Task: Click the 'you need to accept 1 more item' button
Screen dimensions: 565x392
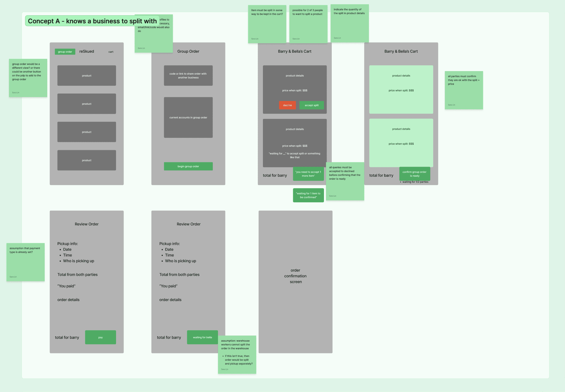Action: 308,174
